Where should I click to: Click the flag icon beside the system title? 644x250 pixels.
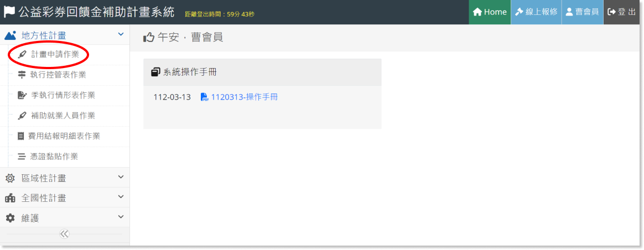[x=9, y=12]
